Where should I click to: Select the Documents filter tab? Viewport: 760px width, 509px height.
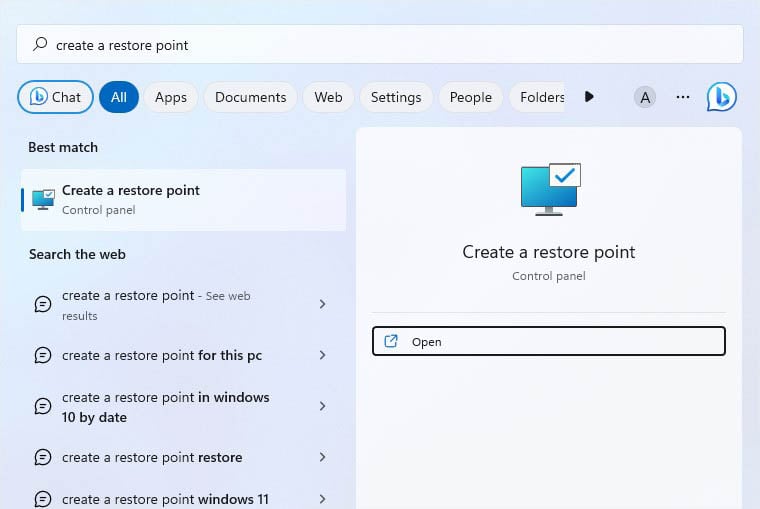(x=251, y=97)
